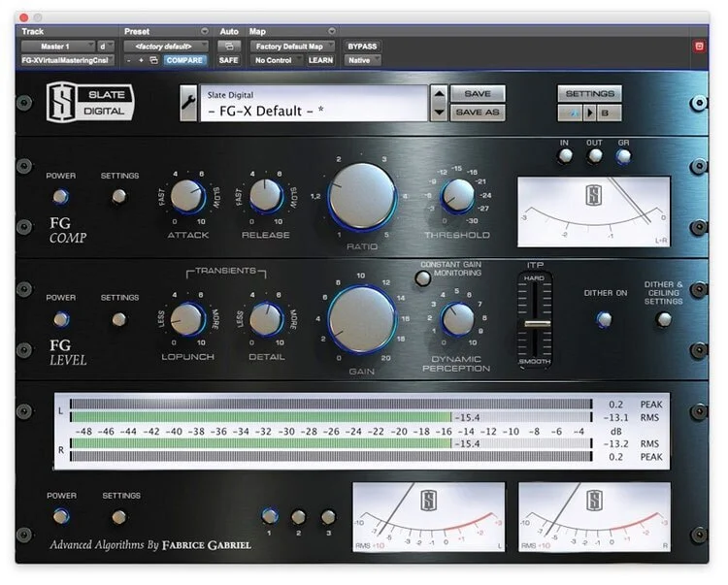Image resolution: width=728 pixels, height=585 pixels.
Task: Click the DYNAMIC PERCEPTION knob
Action: point(457,319)
